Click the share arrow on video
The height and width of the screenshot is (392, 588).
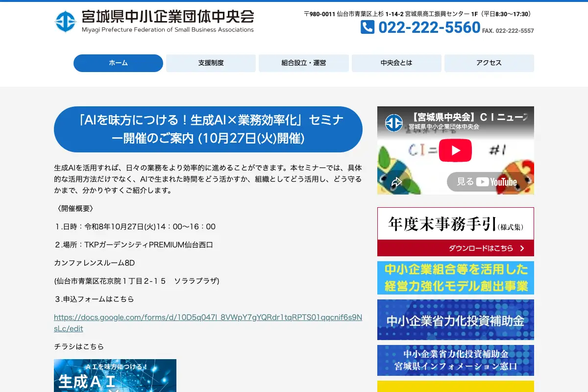[x=396, y=182]
